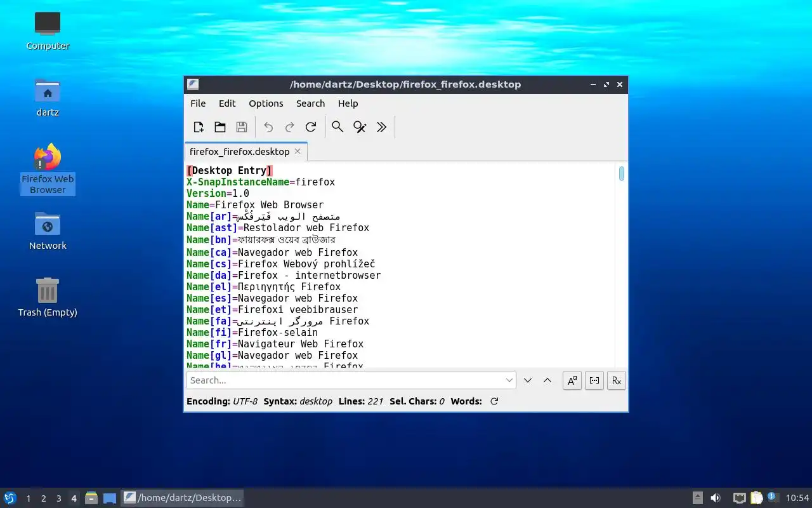Select the Network desktop icon
This screenshot has width=812, height=508.
[48, 231]
